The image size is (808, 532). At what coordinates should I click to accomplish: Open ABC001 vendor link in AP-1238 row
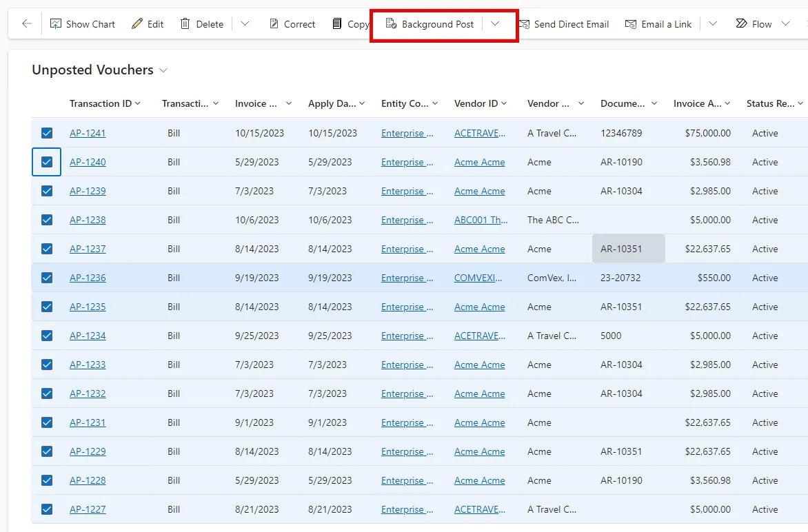(481, 220)
